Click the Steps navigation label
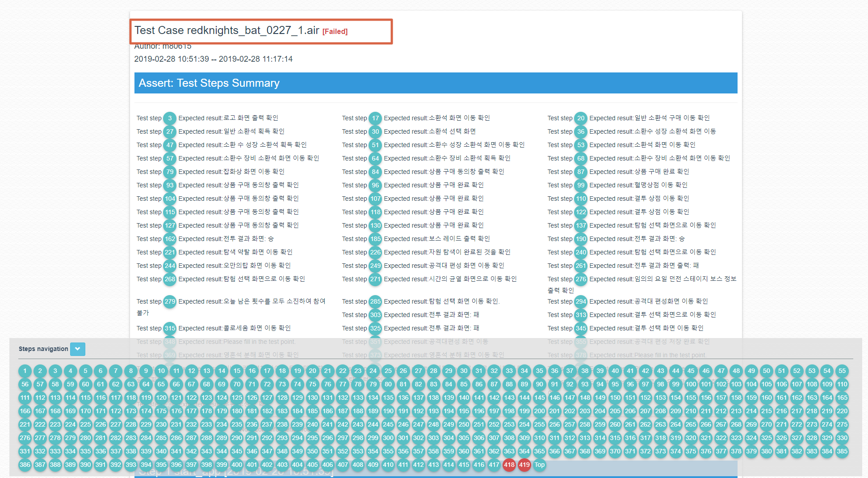 43,349
